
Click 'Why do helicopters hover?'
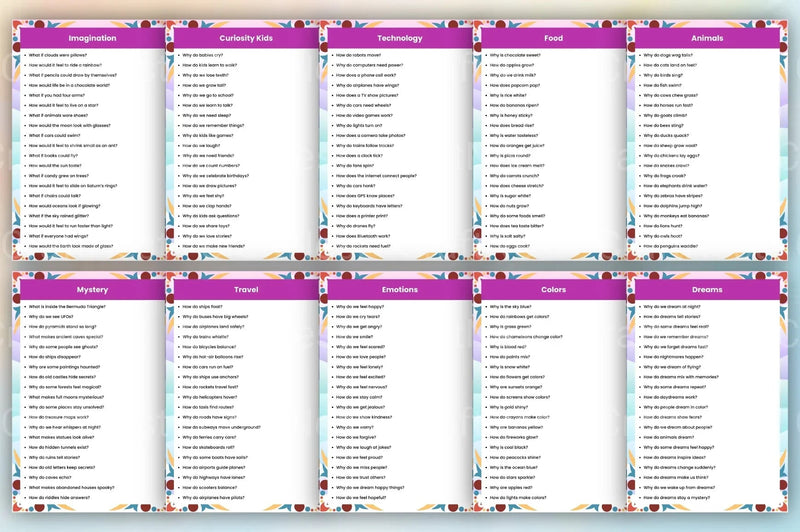pyautogui.click(x=210, y=397)
